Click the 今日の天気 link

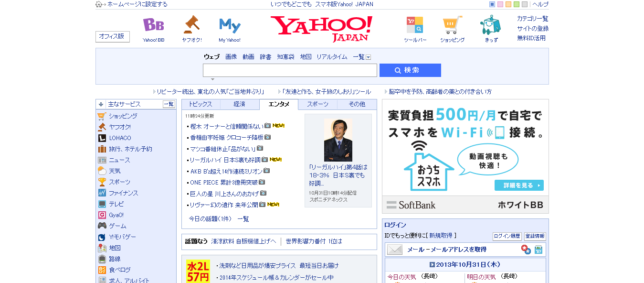(x=401, y=277)
